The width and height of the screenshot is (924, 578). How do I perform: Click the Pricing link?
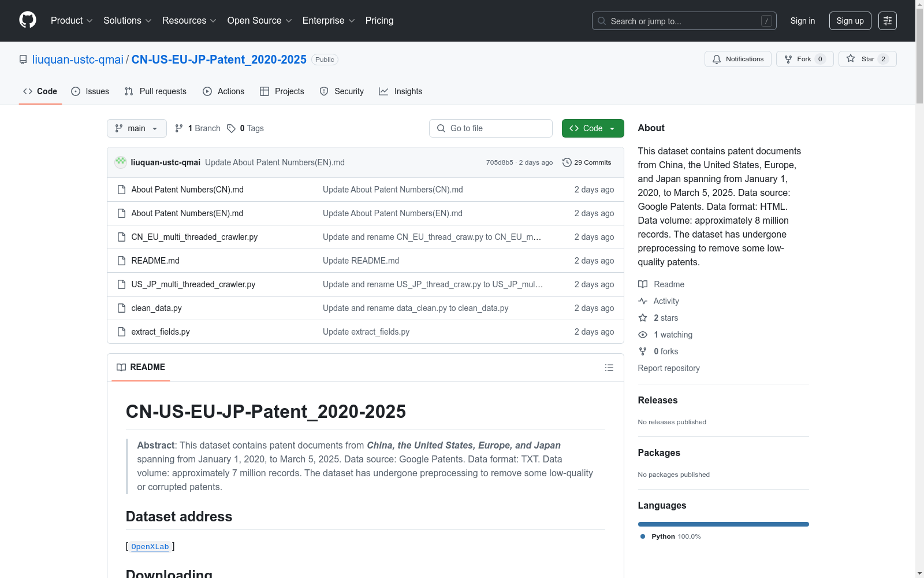(x=379, y=21)
